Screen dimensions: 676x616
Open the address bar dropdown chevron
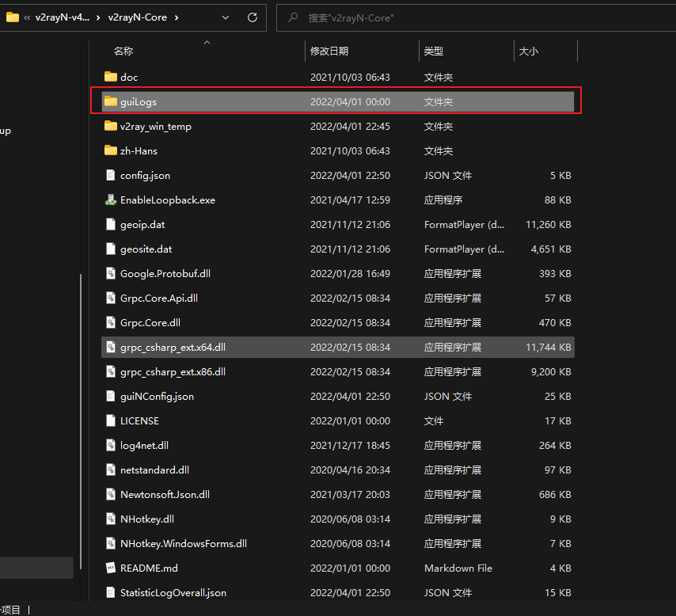pyautogui.click(x=225, y=17)
